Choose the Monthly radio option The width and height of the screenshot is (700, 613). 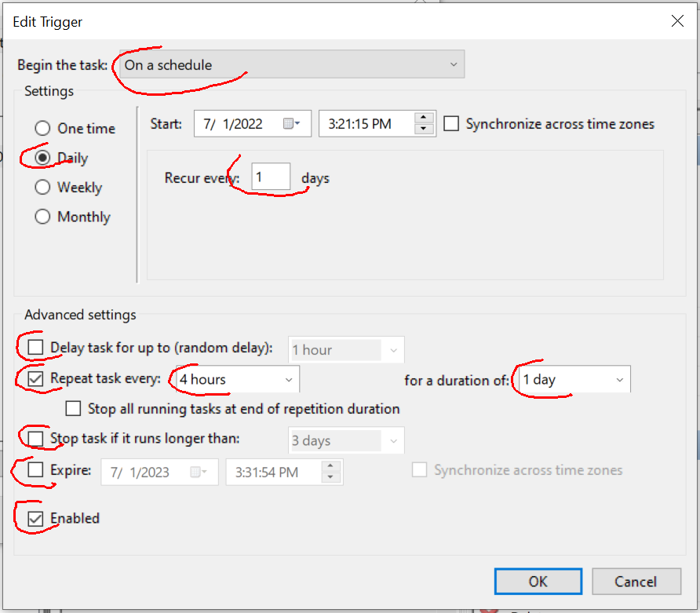[42, 217]
